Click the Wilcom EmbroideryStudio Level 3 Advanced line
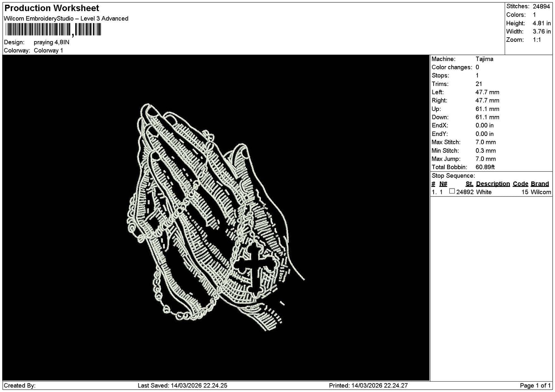The height and width of the screenshot is (392, 555). click(66, 18)
